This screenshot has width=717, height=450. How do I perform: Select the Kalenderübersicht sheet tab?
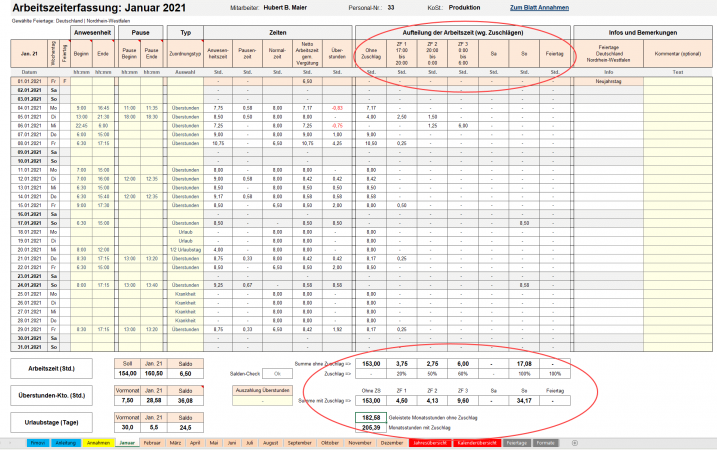coord(478,441)
